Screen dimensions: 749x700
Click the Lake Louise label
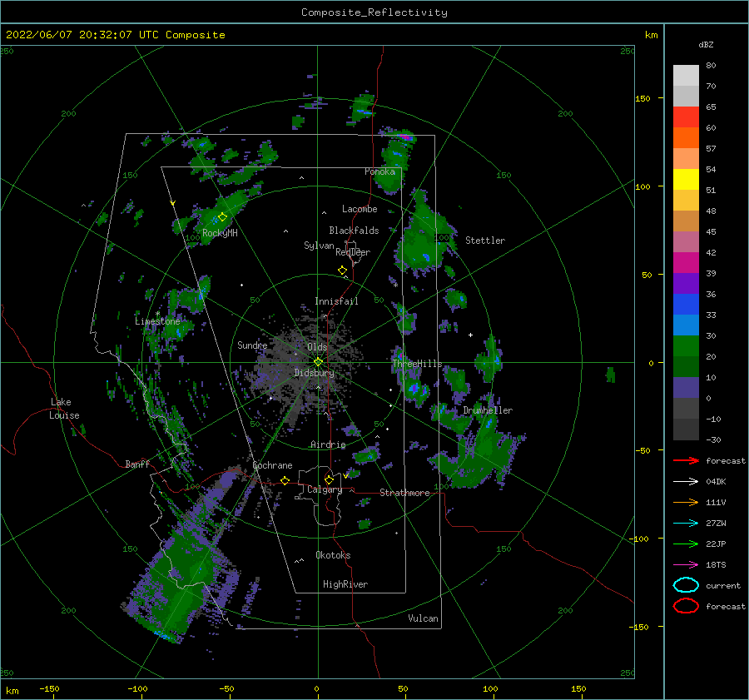tap(64, 409)
